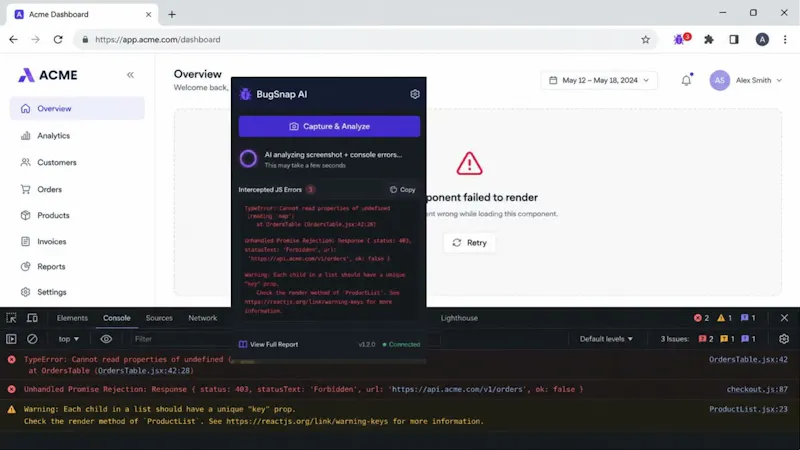Viewport: 800px width, 450px height.
Task: Open the top context dropdown in console
Action: [68, 339]
